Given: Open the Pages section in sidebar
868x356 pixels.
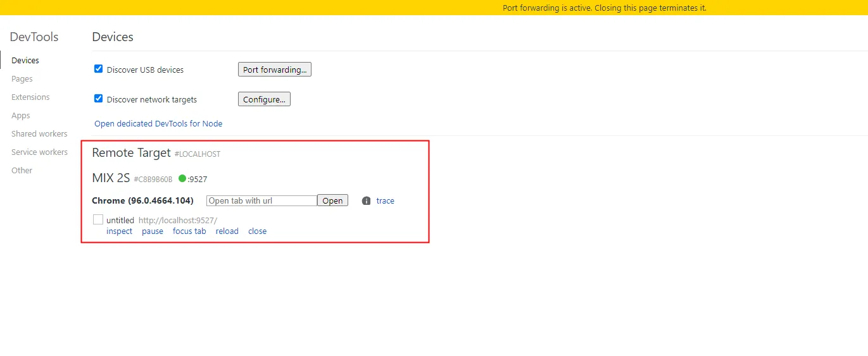Looking at the screenshot, I should point(22,79).
